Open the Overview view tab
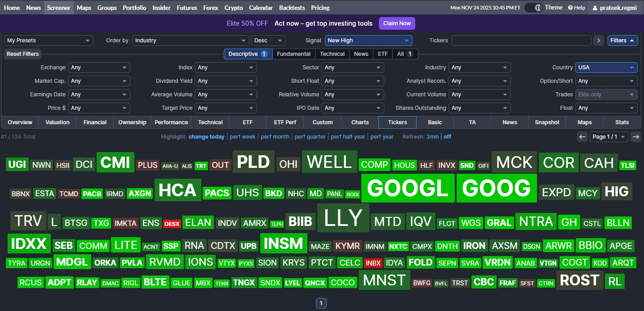 click(20, 122)
